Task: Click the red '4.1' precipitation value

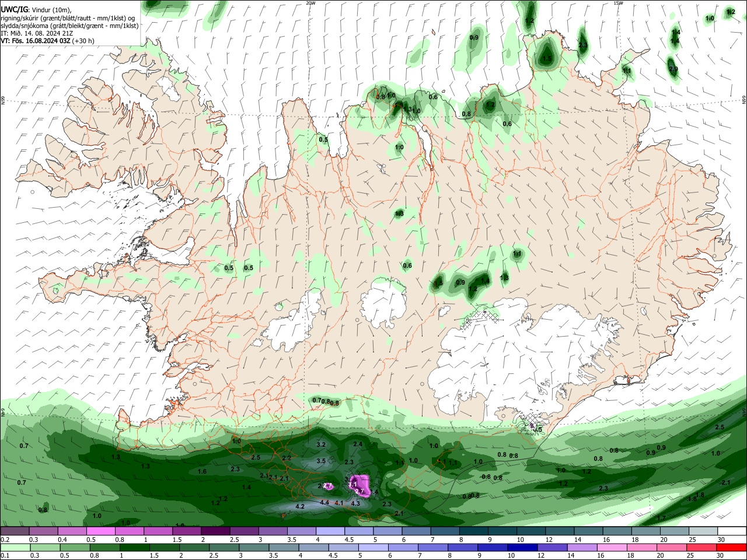Action: pyautogui.click(x=338, y=502)
